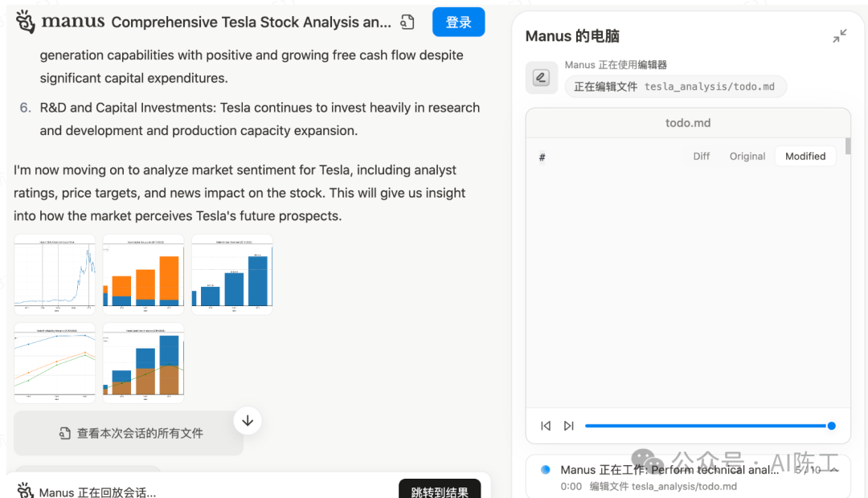Click the editor tool icon
The width and height of the screenshot is (868, 498).
[541, 78]
